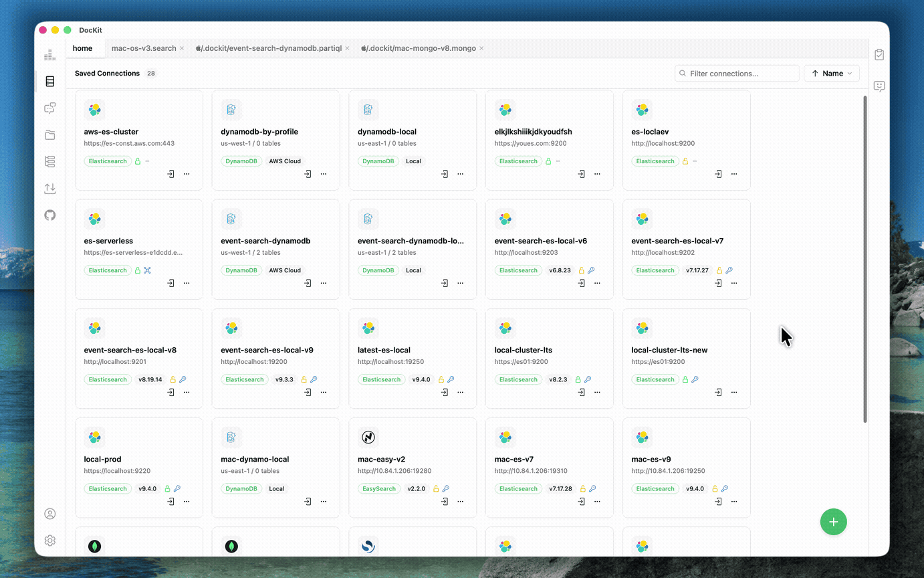Open the dashboard chart icon in left sidebar

pyautogui.click(x=50, y=56)
